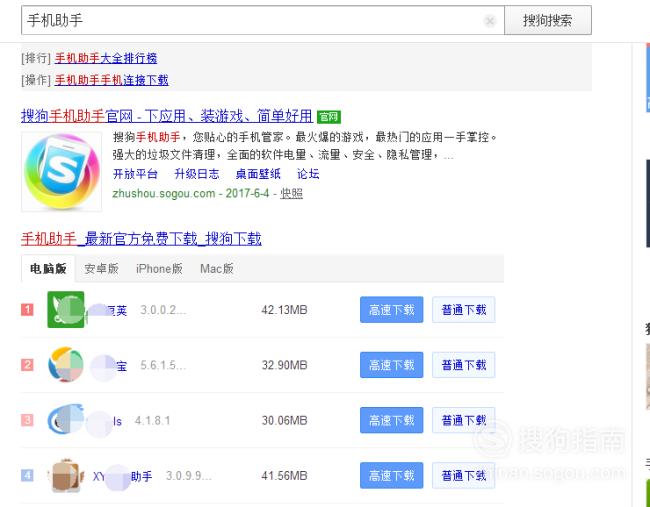Open the 升级日志 sublink
The width and height of the screenshot is (650, 507).
point(196,174)
